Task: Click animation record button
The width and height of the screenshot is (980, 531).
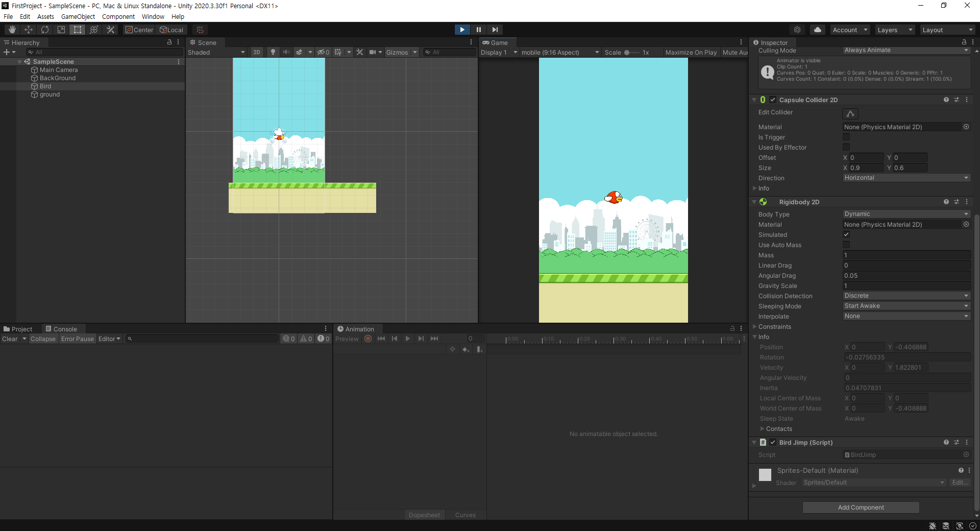Action: 368,339
